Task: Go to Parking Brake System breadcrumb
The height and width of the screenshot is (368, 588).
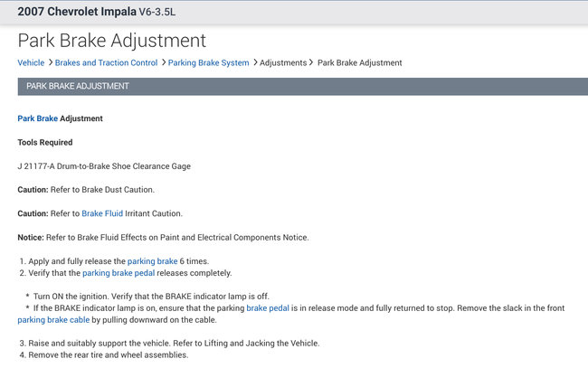Action: pos(209,62)
